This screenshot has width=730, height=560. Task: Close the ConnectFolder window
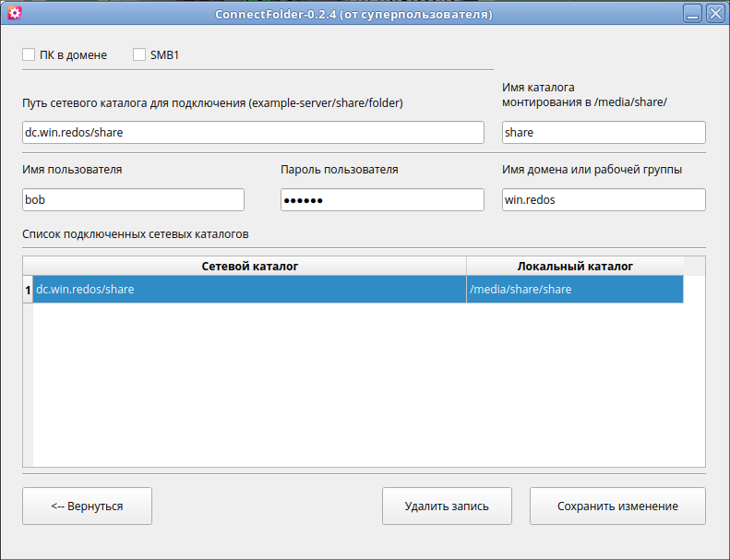pyautogui.click(x=713, y=14)
